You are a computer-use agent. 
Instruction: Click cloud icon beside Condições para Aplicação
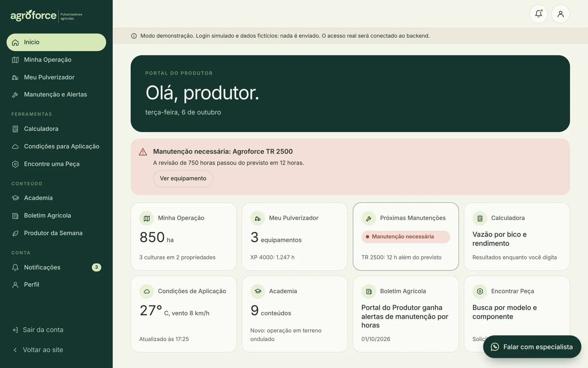15,146
